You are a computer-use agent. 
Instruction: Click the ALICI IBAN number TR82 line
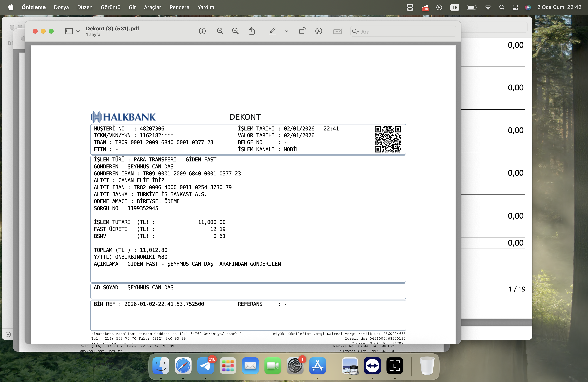[x=183, y=187]
